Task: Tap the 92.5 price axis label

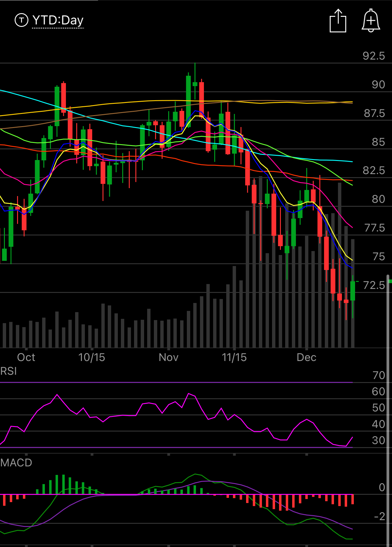Action: (x=374, y=56)
